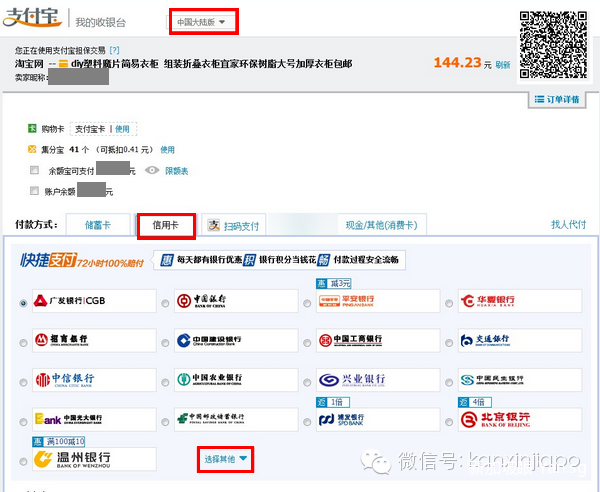Click the Bank of Wenzhou logo
Viewport: 600px width, 492px height.
71,458
